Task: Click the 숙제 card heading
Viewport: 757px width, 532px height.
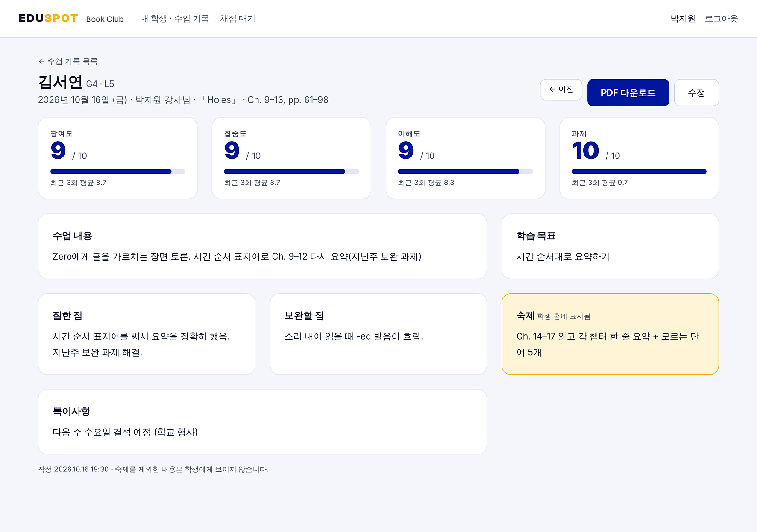Action: (525, 316)
